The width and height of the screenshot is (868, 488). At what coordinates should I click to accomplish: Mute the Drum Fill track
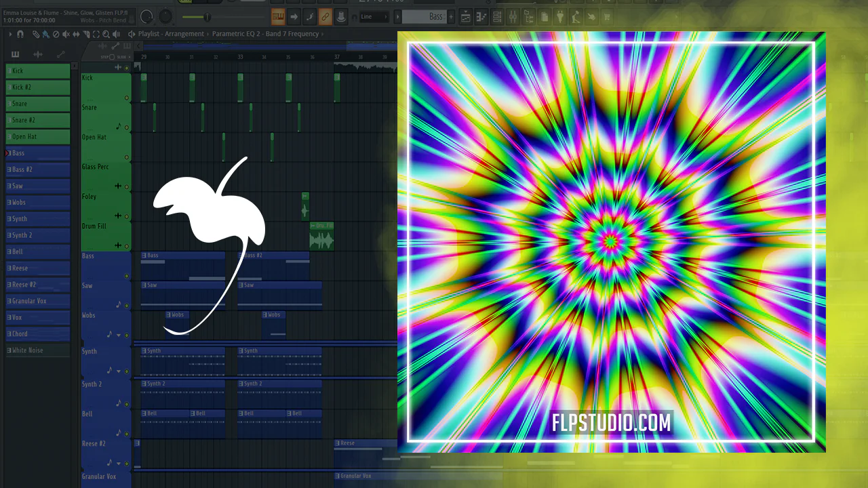[x=127, y=245]
